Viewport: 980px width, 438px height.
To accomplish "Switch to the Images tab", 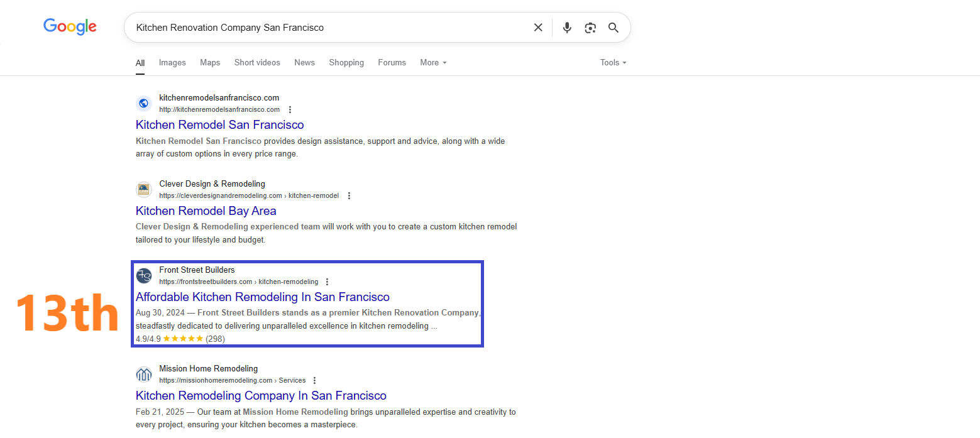I will tap(172, 62).
